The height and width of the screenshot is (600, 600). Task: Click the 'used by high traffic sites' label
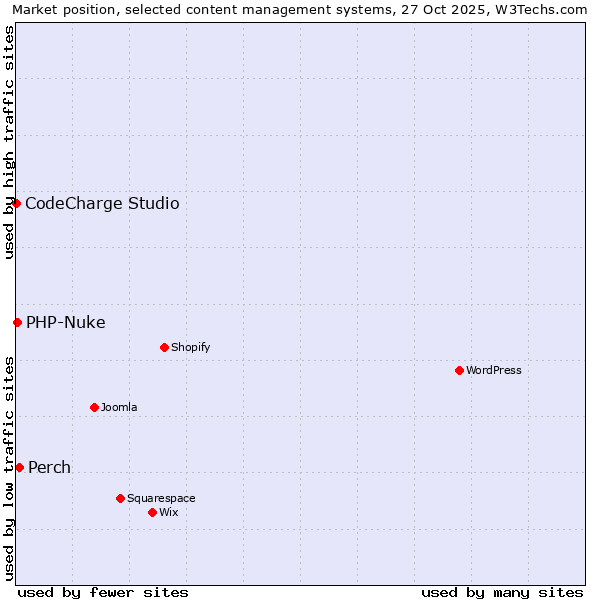[9, 142]
